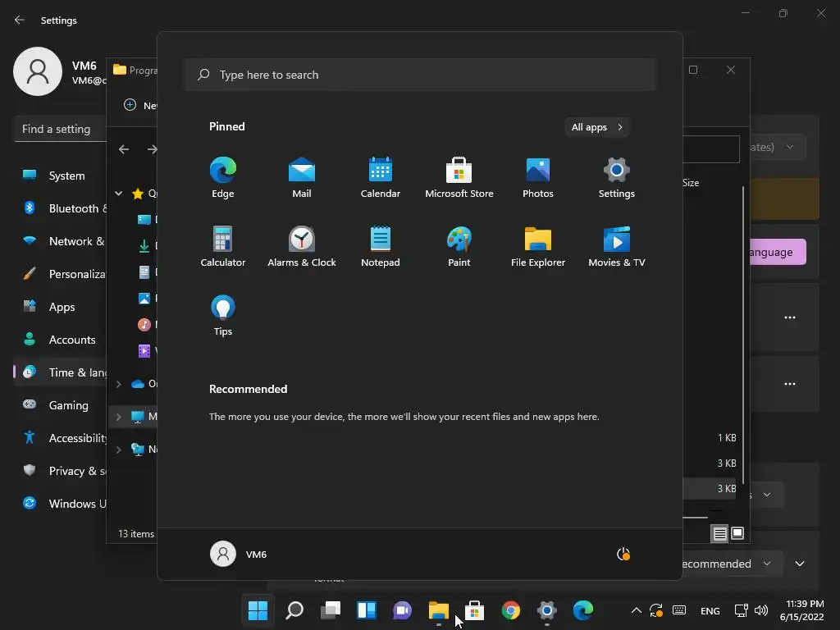Launch Movies & TV app
Screen dimensions: 840x630
[x=617, y=246]
